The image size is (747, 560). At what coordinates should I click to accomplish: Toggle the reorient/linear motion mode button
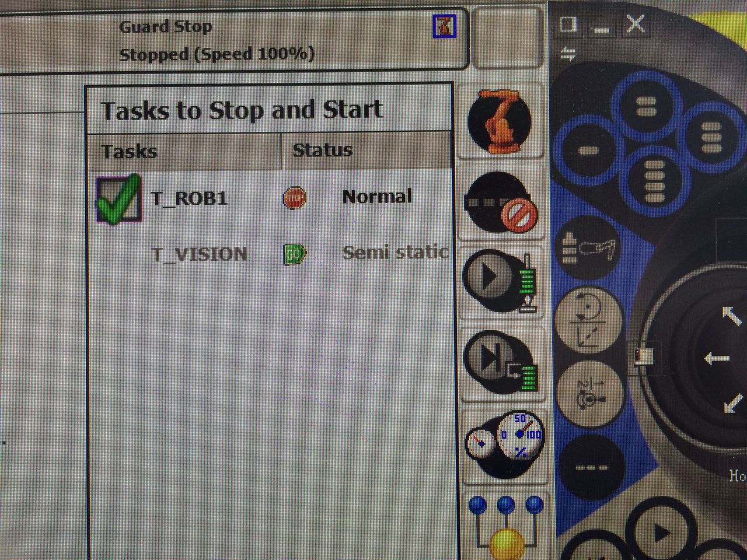[588, 319]
